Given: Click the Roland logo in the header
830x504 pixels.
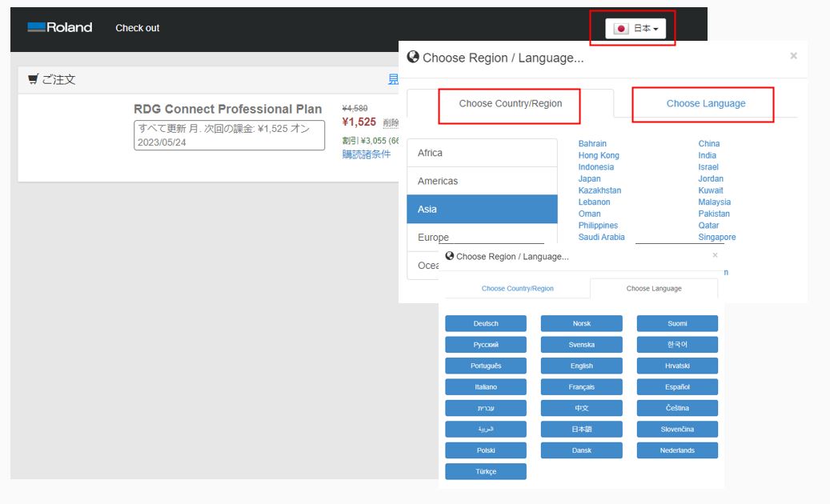Looking at the screenshot, I should 60,27.
